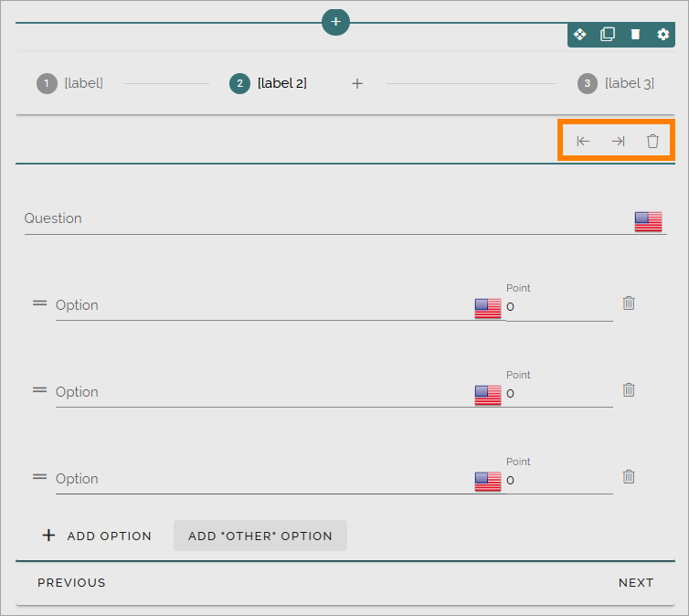Click the round plus button to add an element
This screenshot has height=616, width=689.
335,22
